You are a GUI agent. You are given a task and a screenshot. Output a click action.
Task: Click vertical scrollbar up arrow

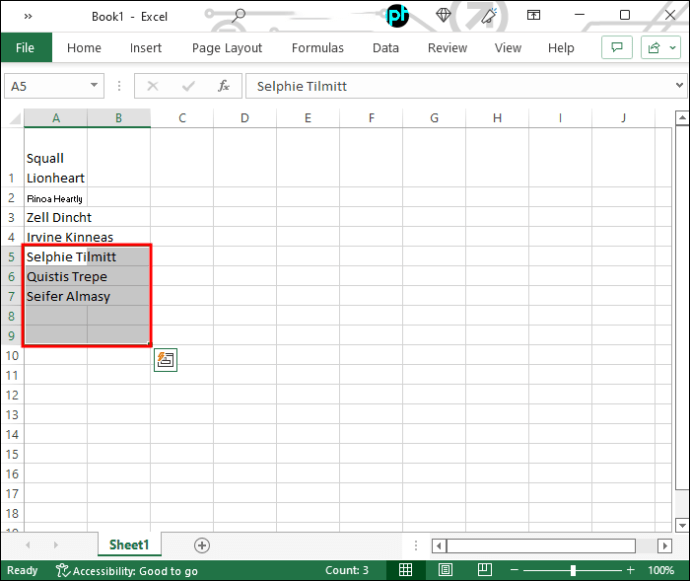coord(682,118)
